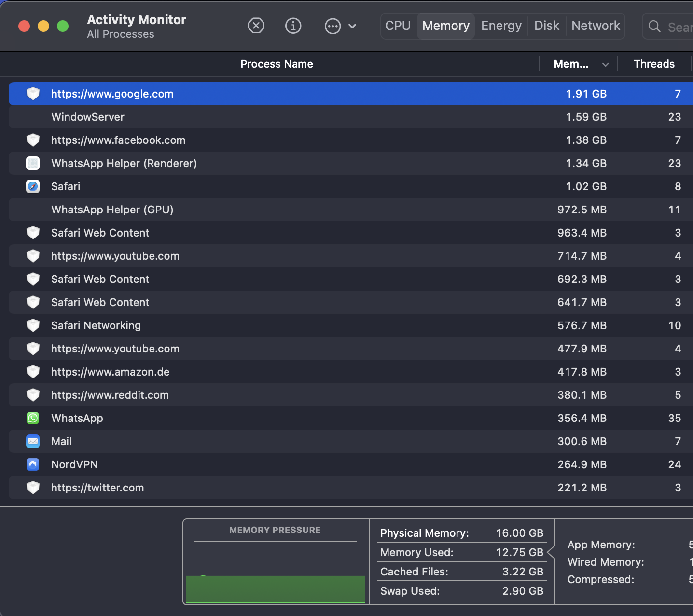Click the shield icon beside https://www.reddit.com
Viewport: 693px width, 616px height.
[33, 395]
